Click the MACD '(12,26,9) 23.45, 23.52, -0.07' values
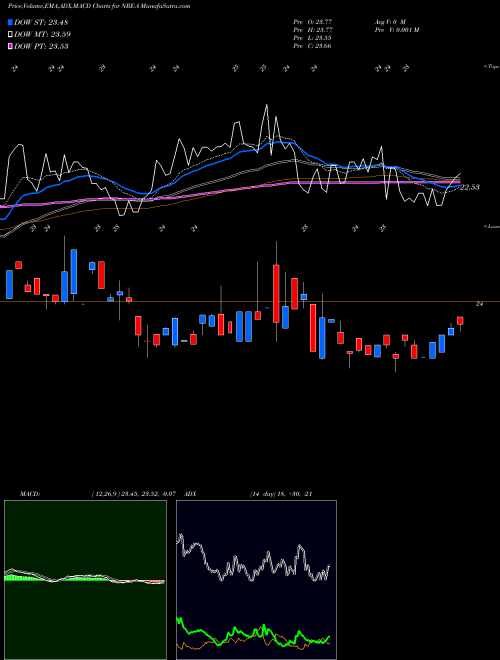The width and height of the screenshot is (500, 660). [x=133, y=494]
